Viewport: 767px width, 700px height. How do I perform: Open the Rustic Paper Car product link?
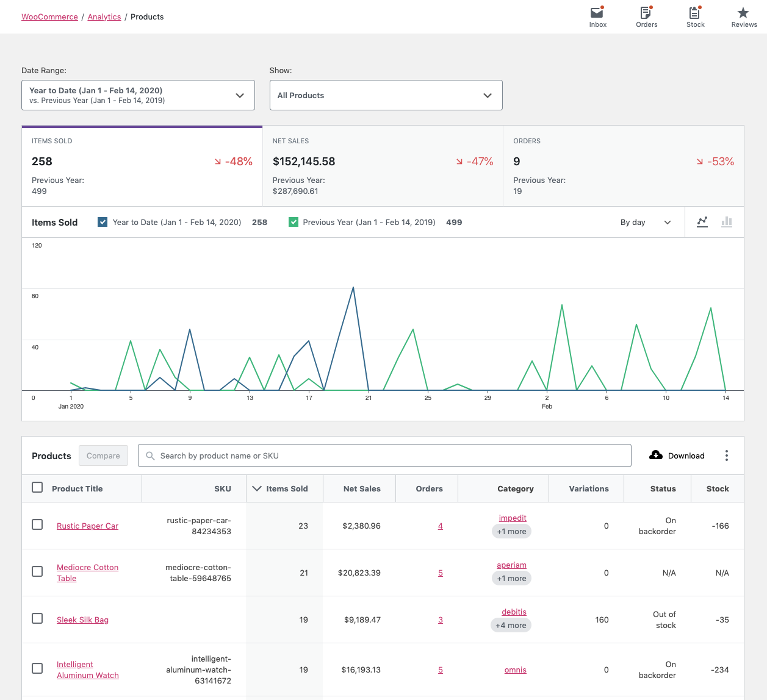87,525
